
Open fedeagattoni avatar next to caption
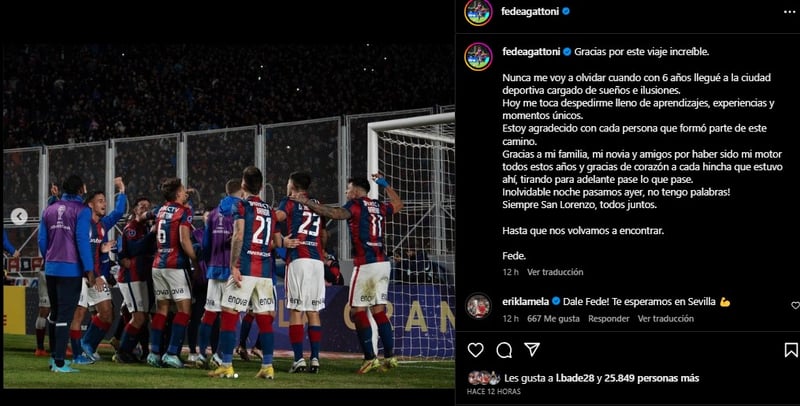tap(478, 57)
